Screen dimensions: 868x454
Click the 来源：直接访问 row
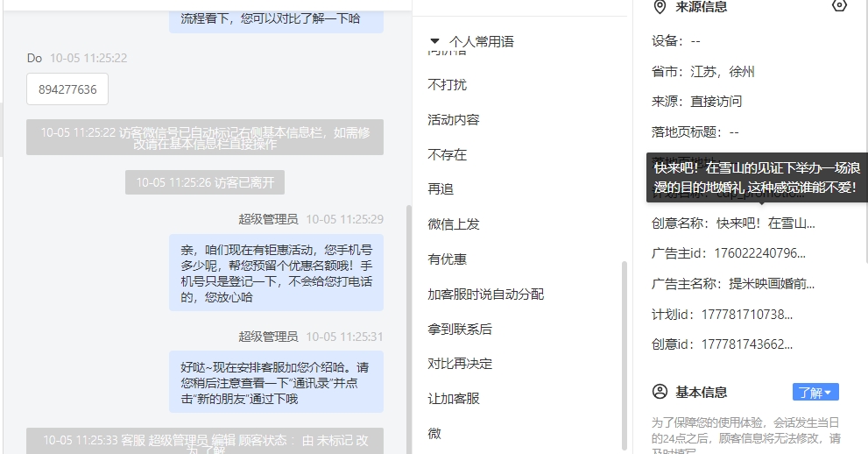click(x=696, y=102)
